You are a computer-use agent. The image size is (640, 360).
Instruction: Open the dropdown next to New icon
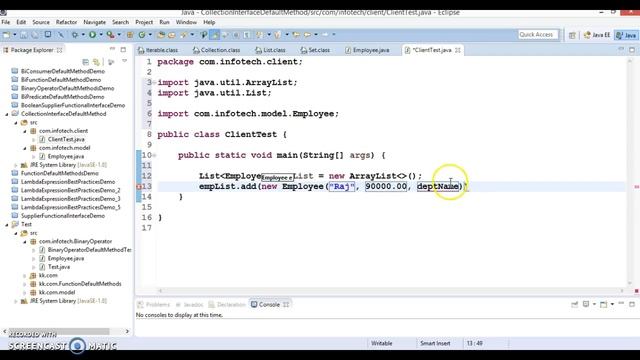point(14,35)
